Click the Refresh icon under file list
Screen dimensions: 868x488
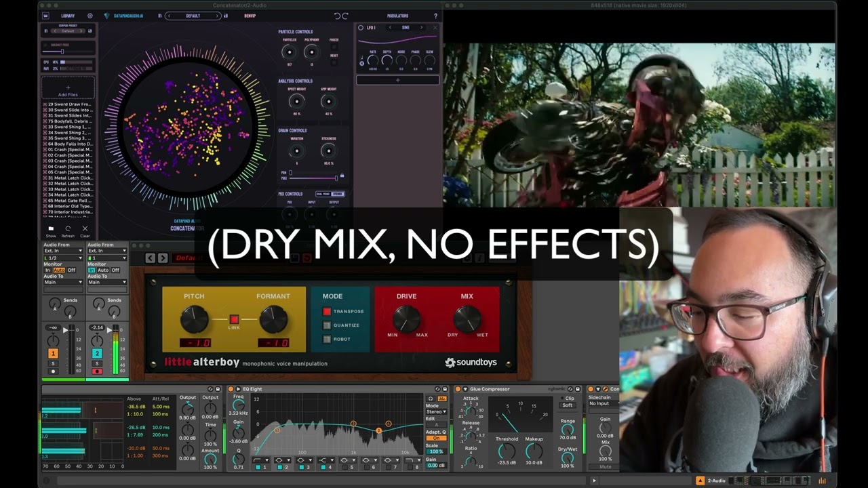click(68, 230)
